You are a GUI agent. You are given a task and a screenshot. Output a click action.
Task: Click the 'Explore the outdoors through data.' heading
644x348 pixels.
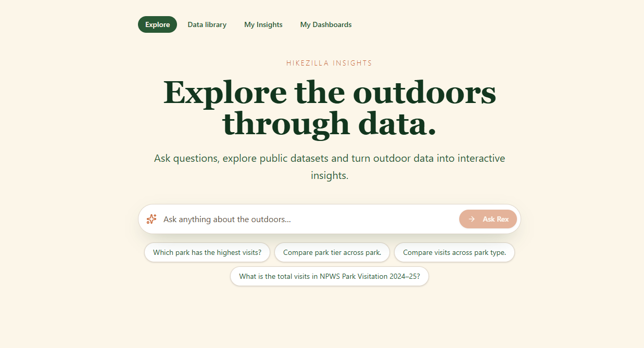click(x=330, y=108)
